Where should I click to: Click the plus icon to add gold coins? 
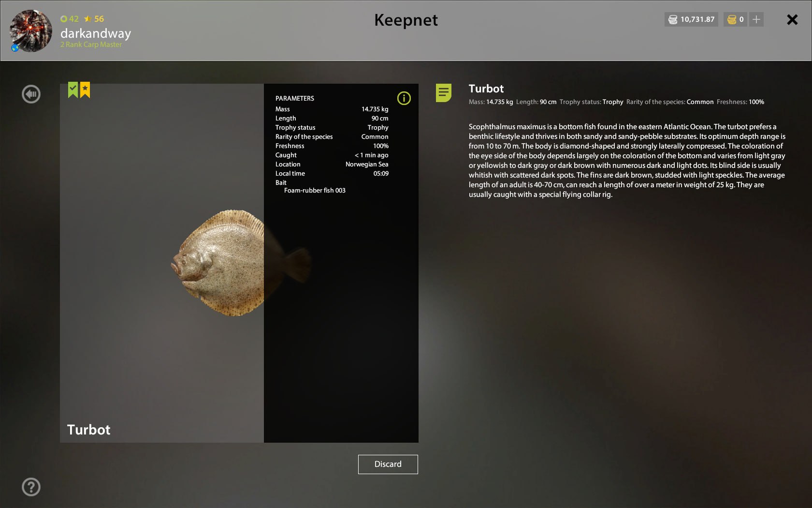pyautogui.click(x=756, y=19)
